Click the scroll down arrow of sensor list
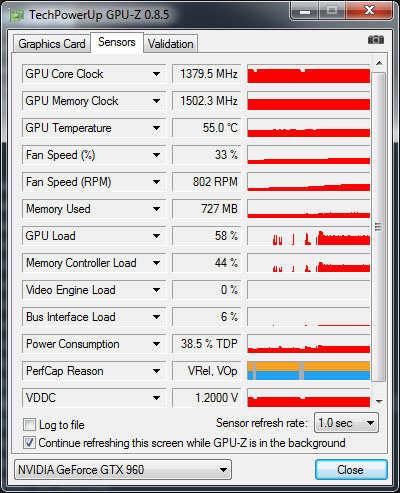Viewport: 400px width, 493px height. coord(379,401)
